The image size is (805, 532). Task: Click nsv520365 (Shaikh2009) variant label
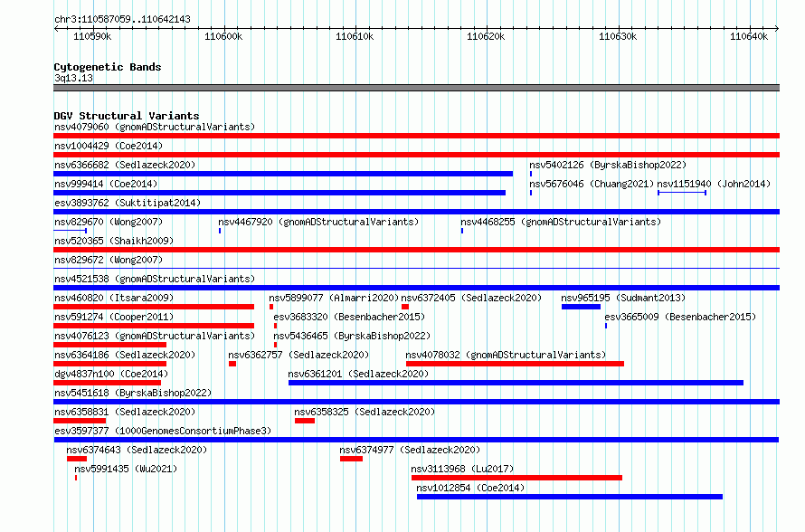[x=114, y=241]
